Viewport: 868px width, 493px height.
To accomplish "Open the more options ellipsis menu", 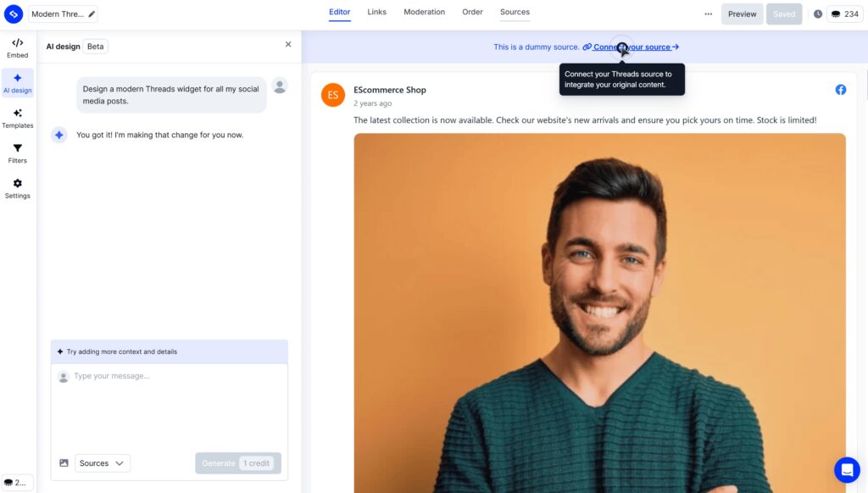I will 709,14.
